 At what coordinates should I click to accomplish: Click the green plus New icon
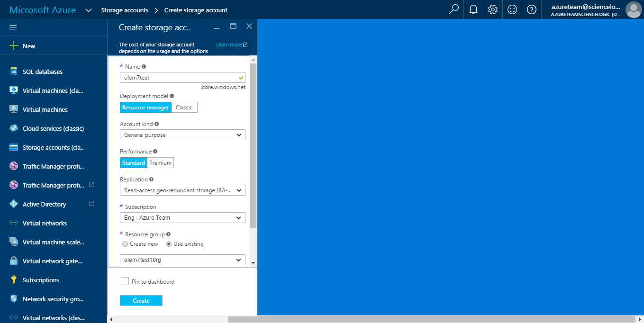pos(14,46)
